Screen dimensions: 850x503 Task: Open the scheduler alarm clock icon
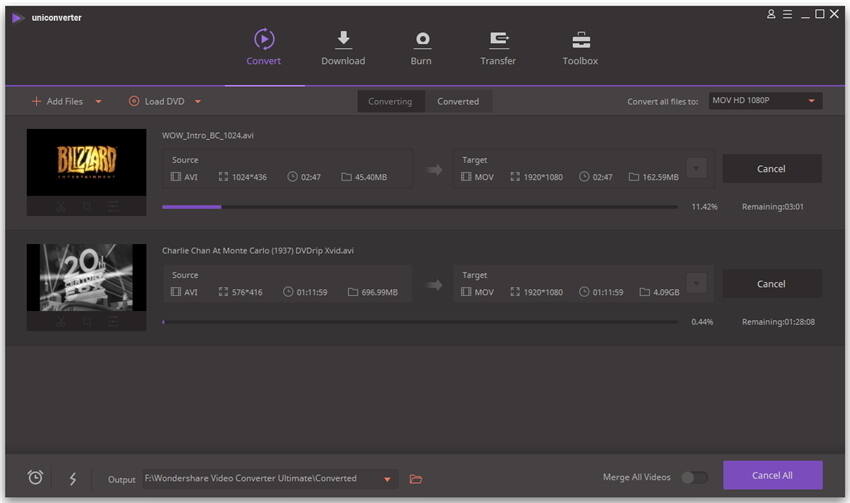35,478
